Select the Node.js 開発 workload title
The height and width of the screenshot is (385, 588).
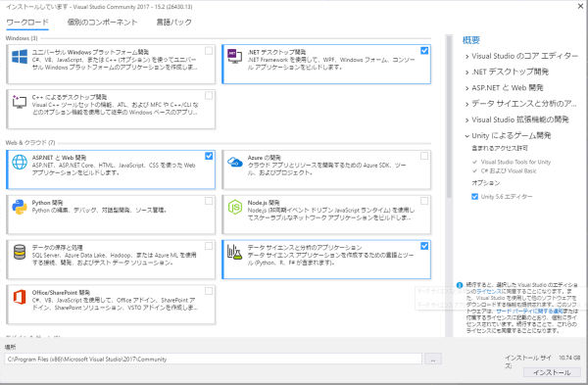[x=264, y=203]
